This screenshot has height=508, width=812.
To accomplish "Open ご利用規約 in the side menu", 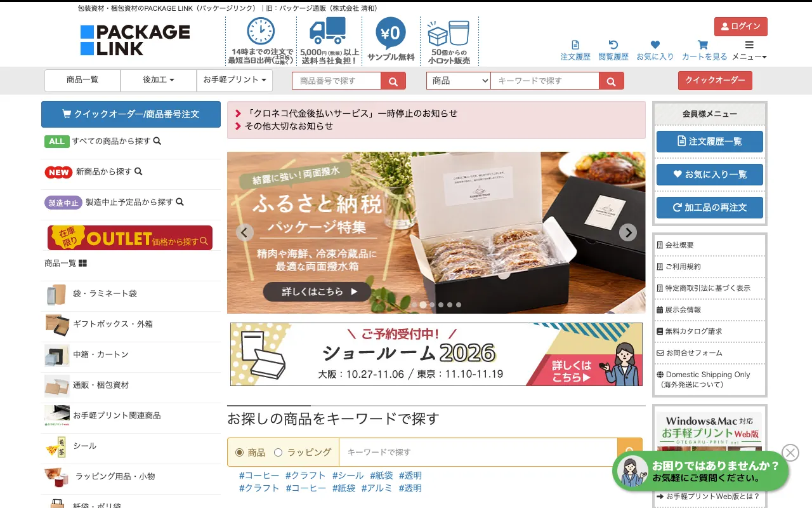I will pyautogui.click(x=679, y=267).
